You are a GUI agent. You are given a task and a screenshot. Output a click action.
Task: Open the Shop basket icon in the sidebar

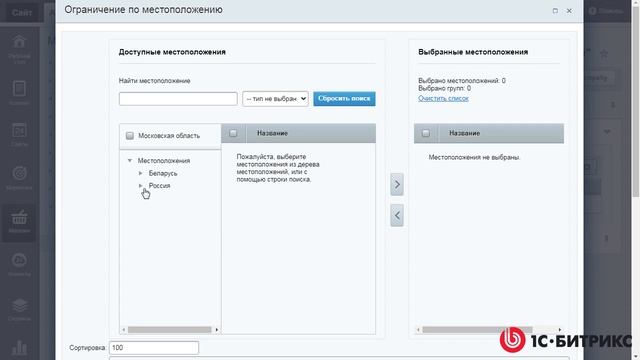coord(19,218)
